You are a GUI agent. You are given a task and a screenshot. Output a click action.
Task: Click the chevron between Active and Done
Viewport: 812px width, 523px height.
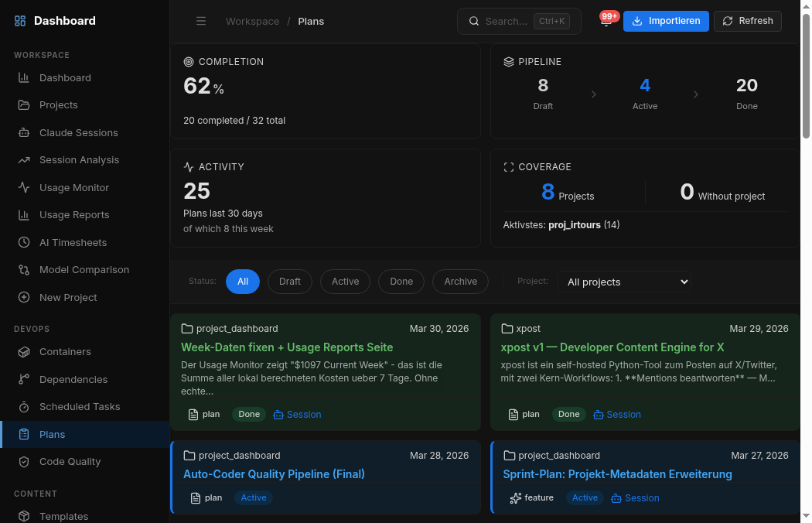tap(696, 94)
